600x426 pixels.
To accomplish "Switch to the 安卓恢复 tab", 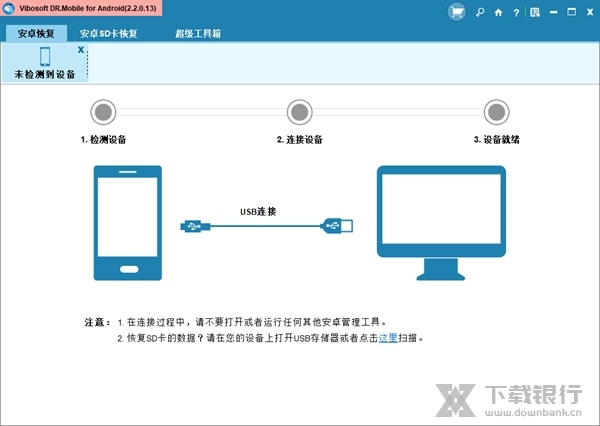I will click(36, 33).
